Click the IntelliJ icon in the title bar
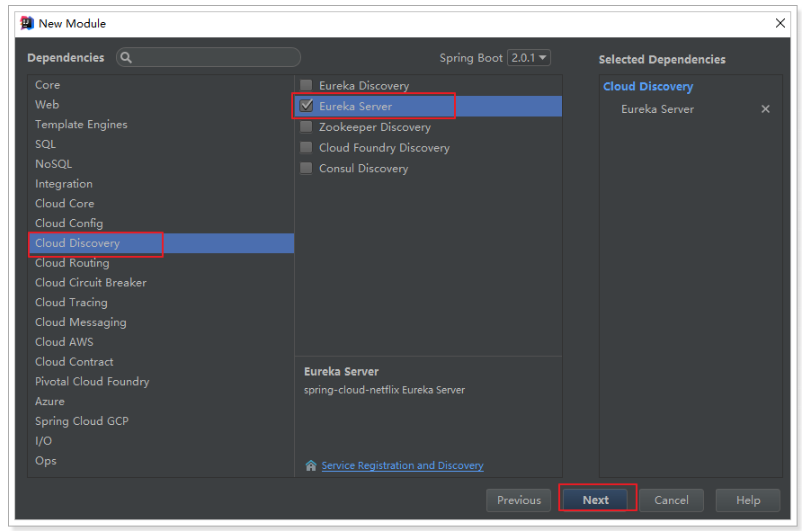This screenshot has height=531, width=804. (x=27, y=24)
